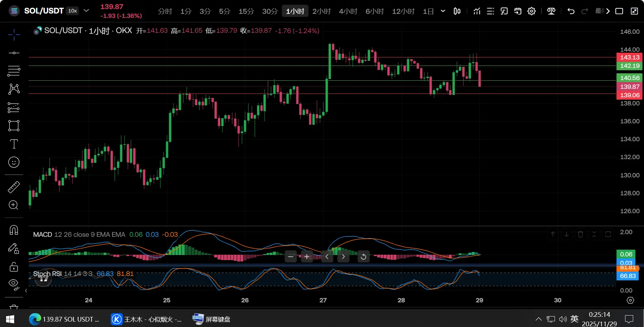Select the crosshair cursor tool
The height and width of the screenshot is (327, 644).
point(14,34)
